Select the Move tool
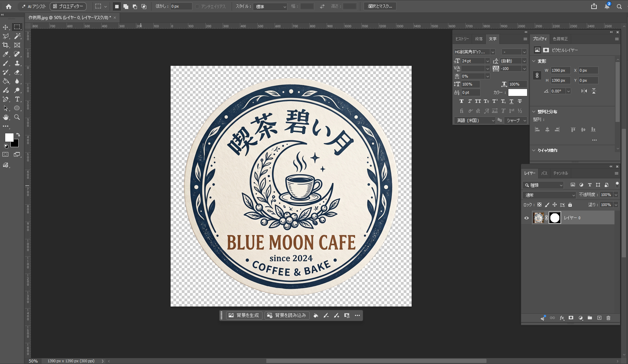This screenshot has height=364, width=628. click(6, 27)
